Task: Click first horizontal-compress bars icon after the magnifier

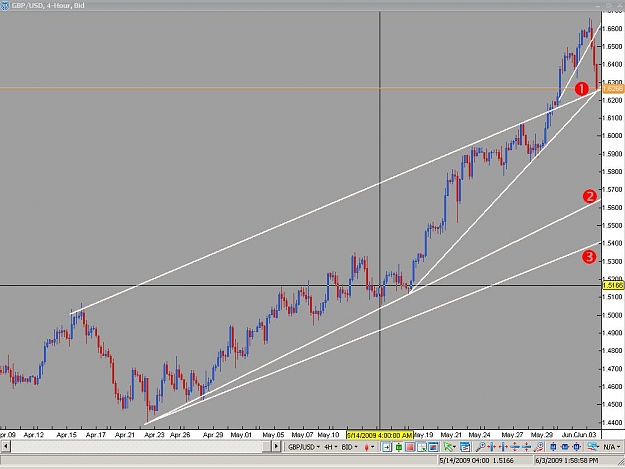Action: pos(492,447)
